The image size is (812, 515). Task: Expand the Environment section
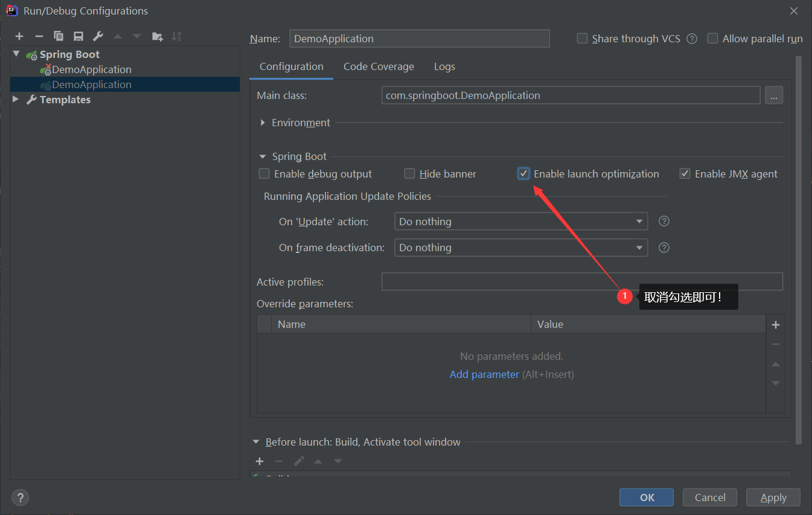coord(263,123)
